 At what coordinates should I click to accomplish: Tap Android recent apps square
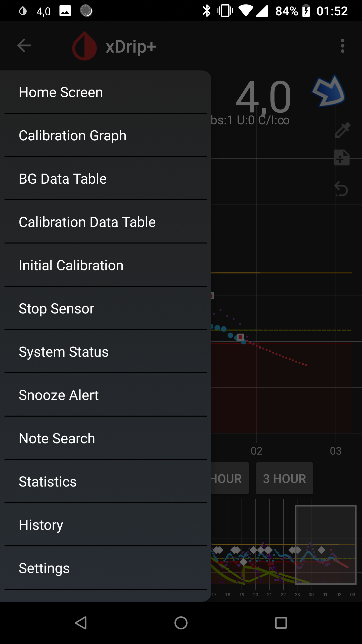281,623
